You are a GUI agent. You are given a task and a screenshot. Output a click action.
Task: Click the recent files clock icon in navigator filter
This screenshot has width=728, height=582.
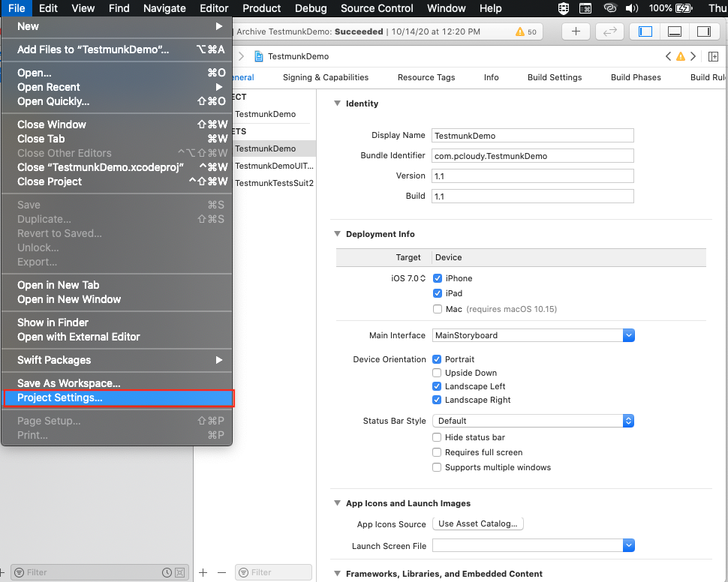pyautogui.click(x=167, y=572)
